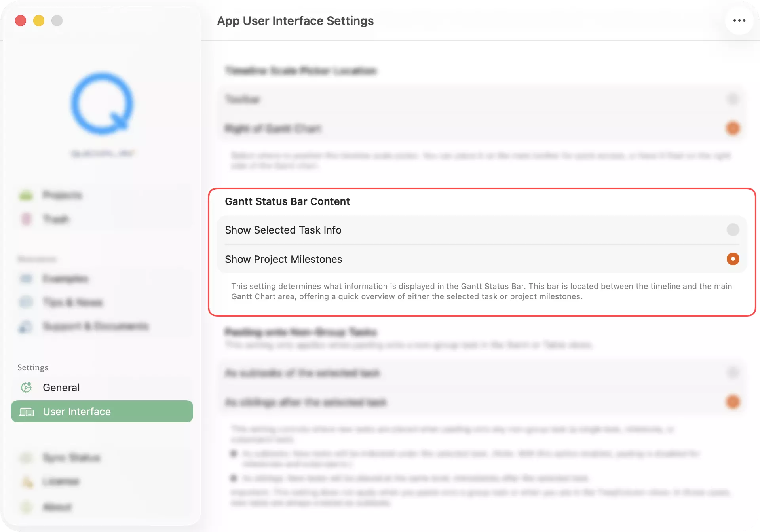Minimize the settings window

(39, 21)
